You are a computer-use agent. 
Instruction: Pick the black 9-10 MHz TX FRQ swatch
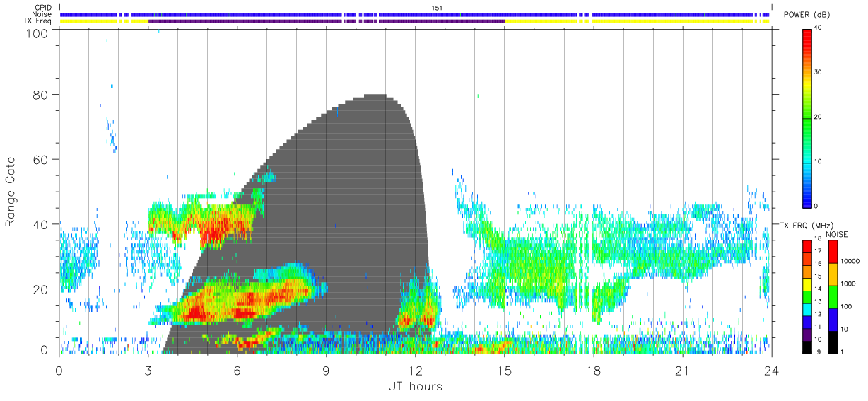[807, 346]
